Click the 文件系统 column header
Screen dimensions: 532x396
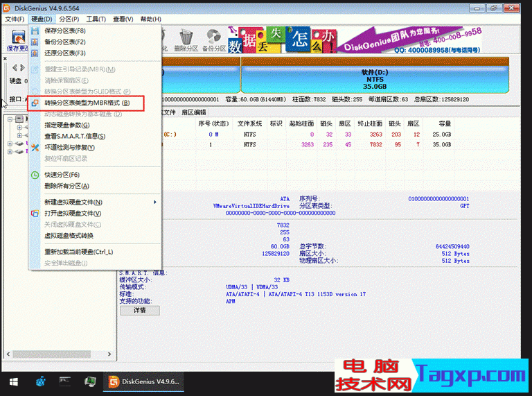click(249, 123)
